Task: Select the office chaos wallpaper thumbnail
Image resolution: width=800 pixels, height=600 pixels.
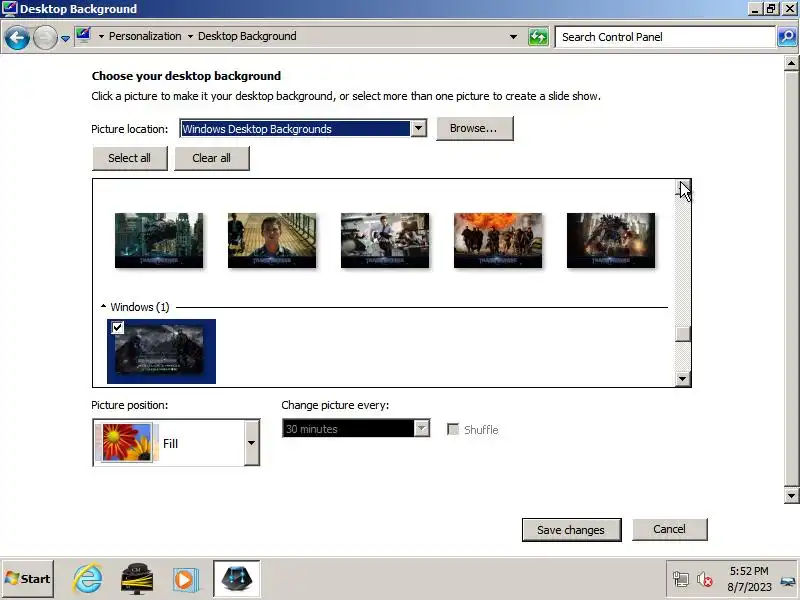Action: [385, 240]
